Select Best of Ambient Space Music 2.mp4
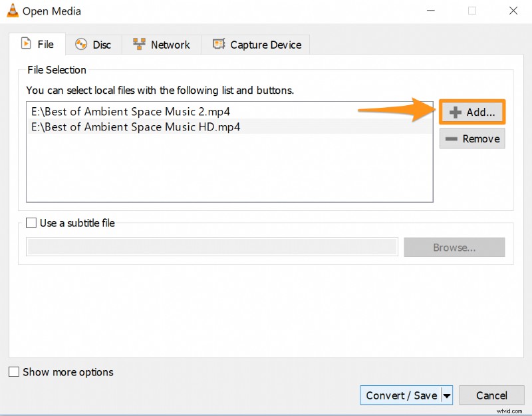The image size is (532, 416). point(130,112)
